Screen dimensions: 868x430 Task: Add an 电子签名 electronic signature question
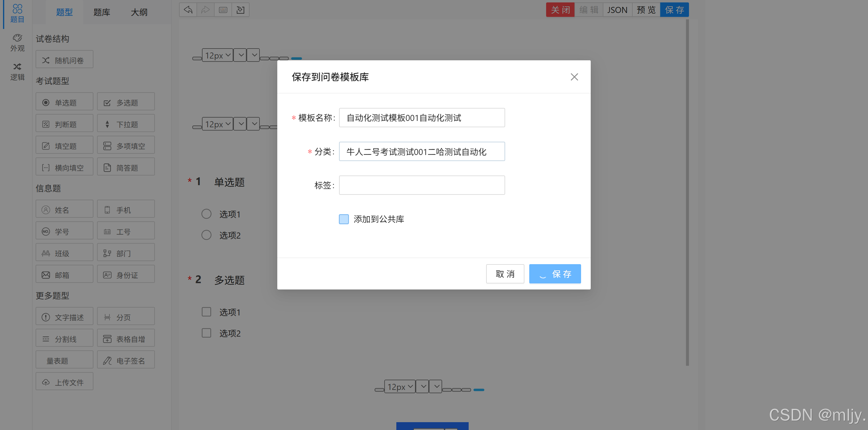[126, 360]
